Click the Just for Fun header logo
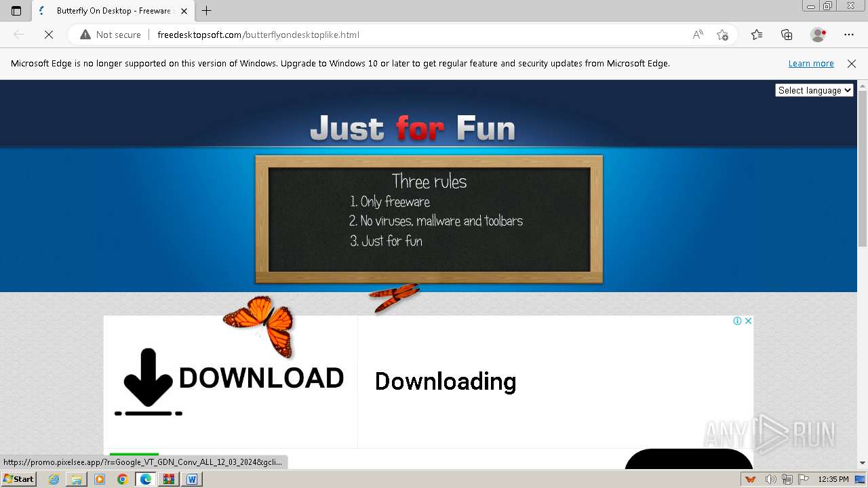Viewport: 868px width, 488px height. pos(412,128)
